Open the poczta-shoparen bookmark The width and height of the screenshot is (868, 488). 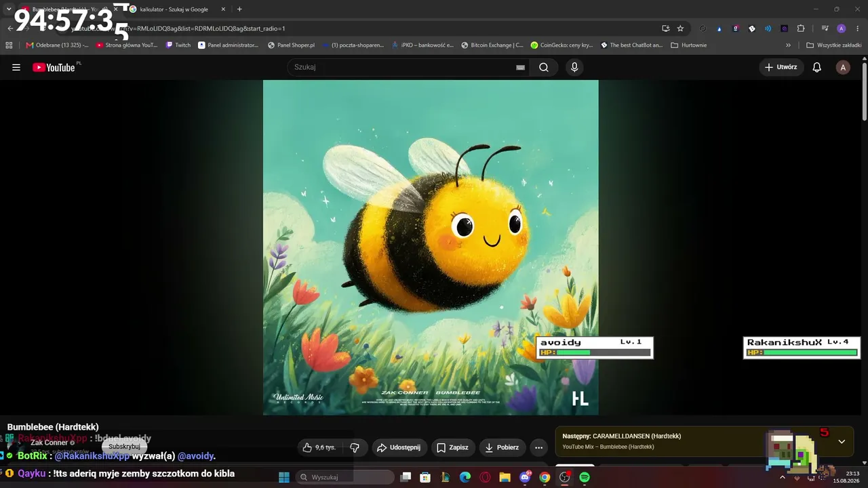tap(353, 45)
